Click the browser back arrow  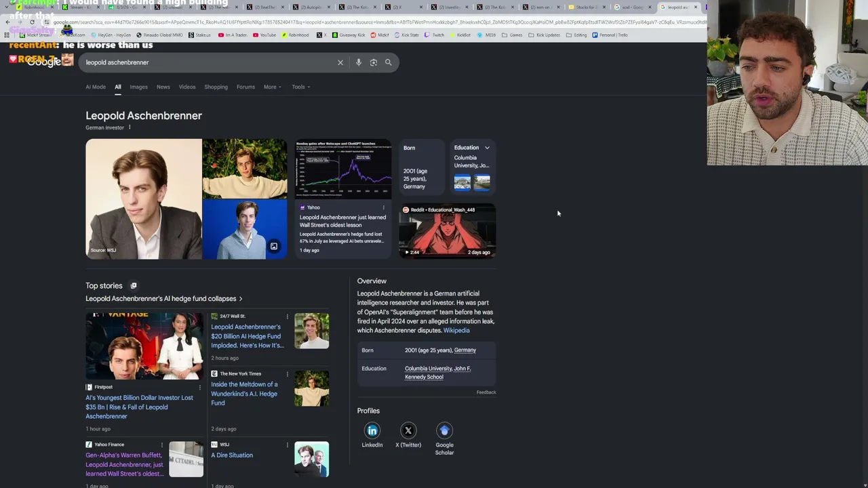[x=7, y=22]
